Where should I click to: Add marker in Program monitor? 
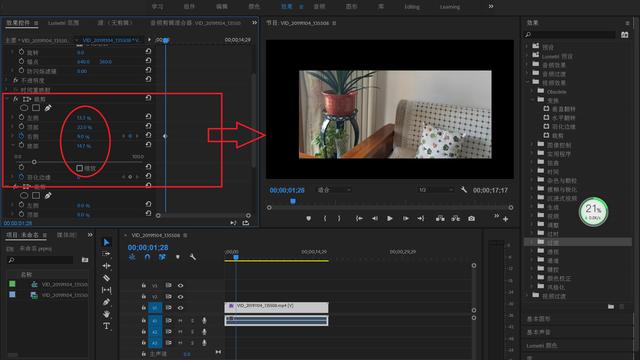pos(309,219)
